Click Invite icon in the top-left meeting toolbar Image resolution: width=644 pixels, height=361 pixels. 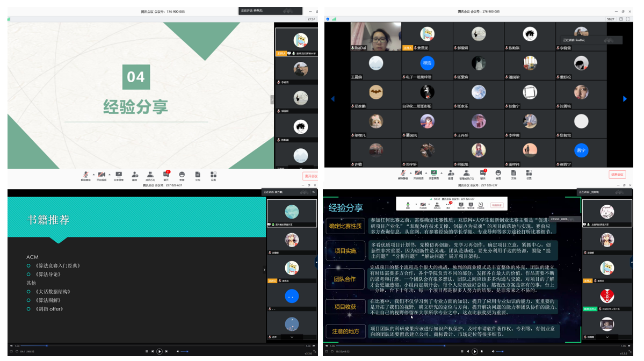135,176
